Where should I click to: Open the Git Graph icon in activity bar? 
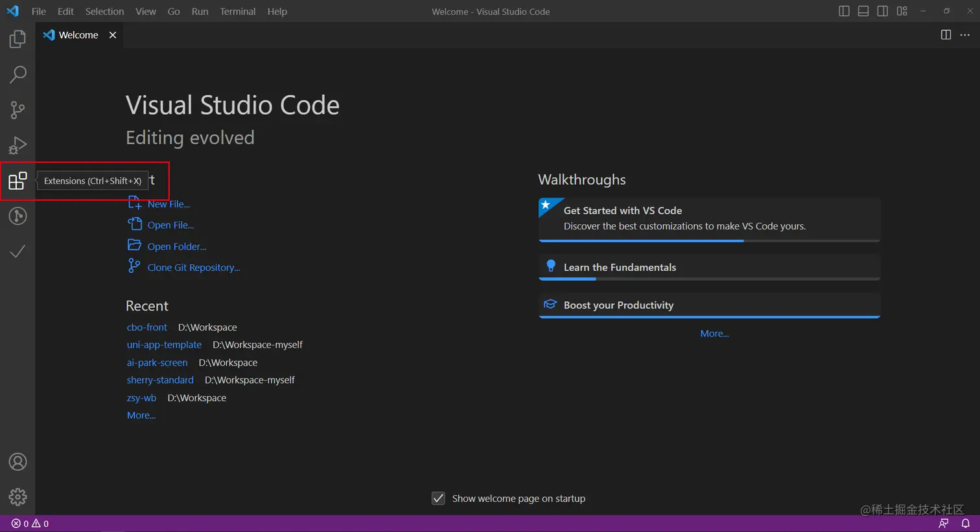[17, 216]
